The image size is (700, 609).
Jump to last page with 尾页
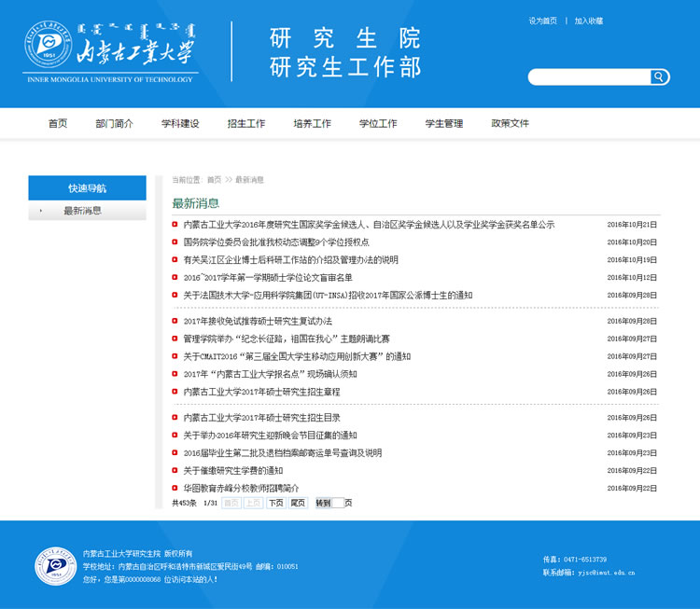pos(298,503)
